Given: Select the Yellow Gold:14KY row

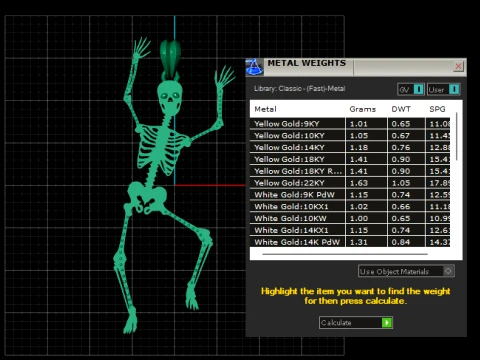Looking at the screenshot, I should pyautogui.click(x=350, y=147).
